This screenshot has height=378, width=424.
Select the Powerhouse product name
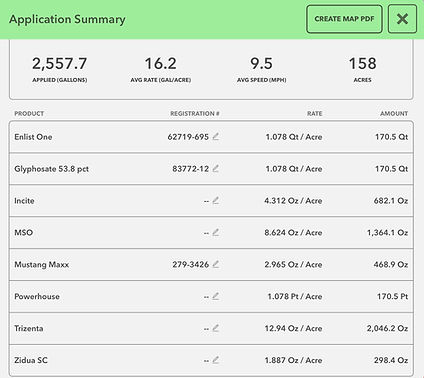coord(37,296)
